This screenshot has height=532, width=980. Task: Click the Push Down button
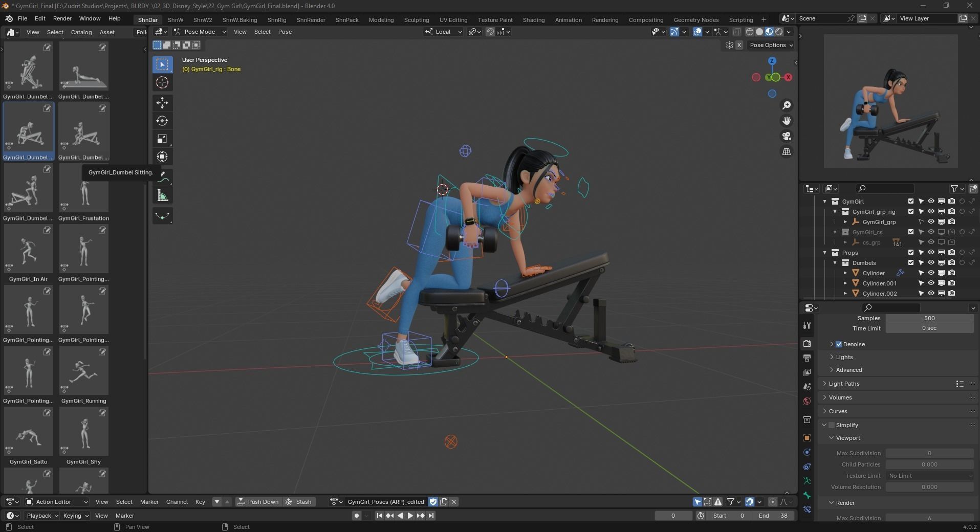(258, 502)
